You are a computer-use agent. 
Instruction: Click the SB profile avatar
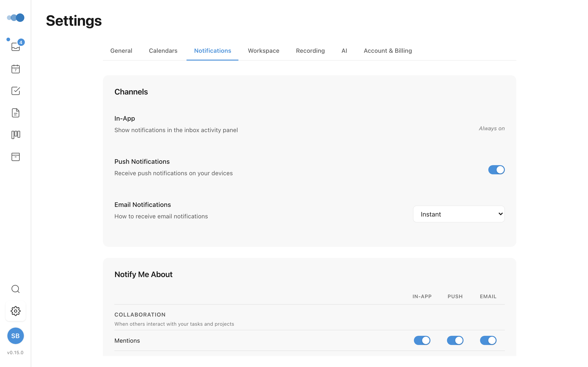(16, 336)
